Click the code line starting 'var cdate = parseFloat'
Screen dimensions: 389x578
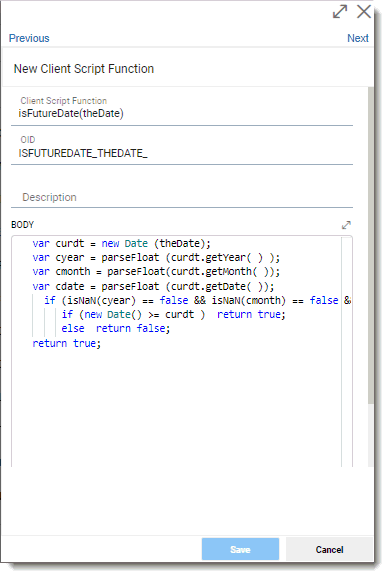153,286
